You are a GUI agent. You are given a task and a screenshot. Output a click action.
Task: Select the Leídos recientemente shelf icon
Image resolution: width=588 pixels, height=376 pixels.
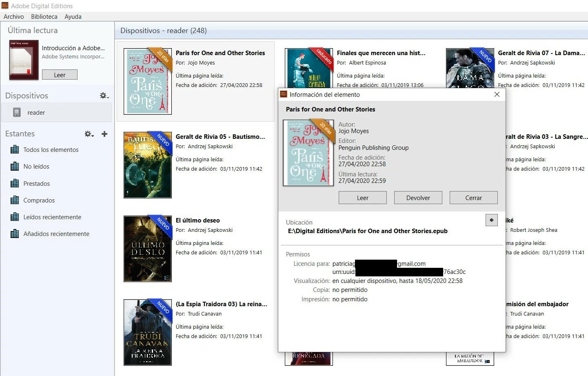[15, 217]
